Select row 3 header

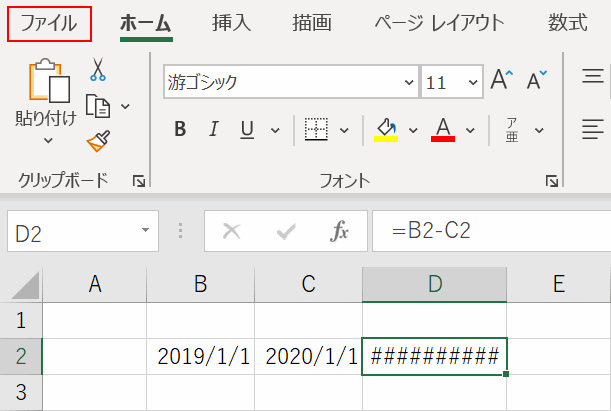coord(21,392)
